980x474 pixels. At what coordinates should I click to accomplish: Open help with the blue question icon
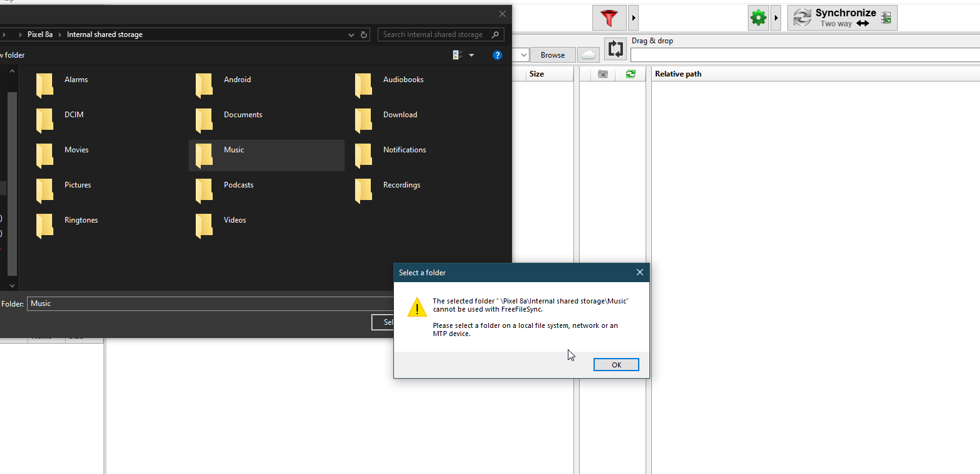[x=498, y=55]
